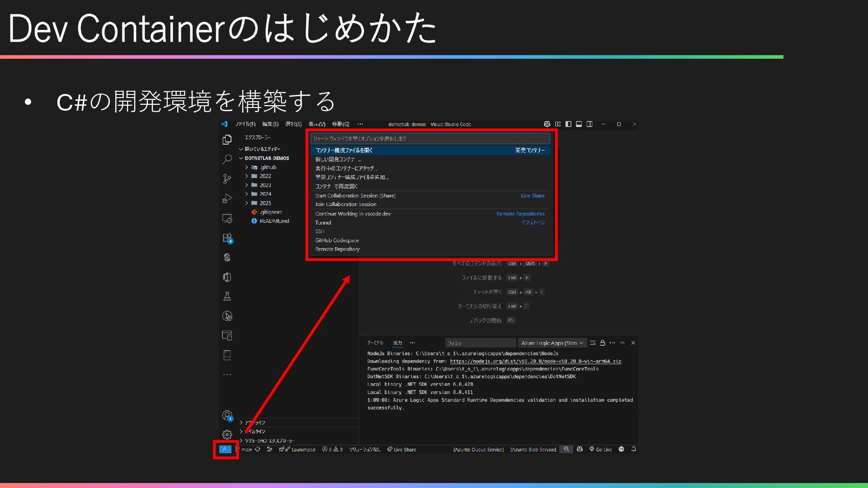
Task: Expand the 2022 folder
Action: 258,176
